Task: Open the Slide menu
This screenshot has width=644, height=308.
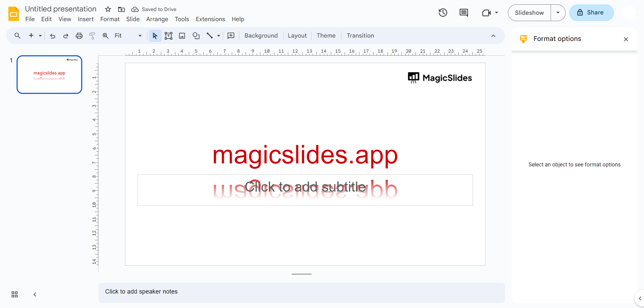Action: pos(133,19)
